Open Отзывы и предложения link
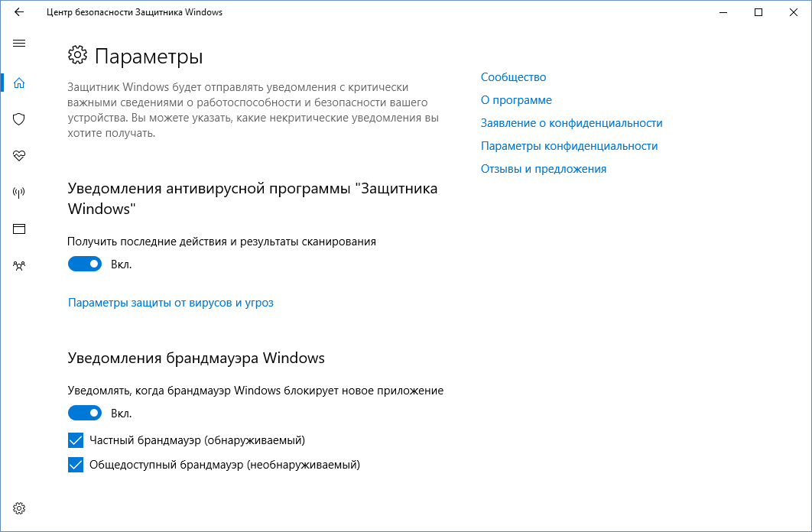Image resolution: width=812 pixels, height=532 pixels. coord(543,169)
